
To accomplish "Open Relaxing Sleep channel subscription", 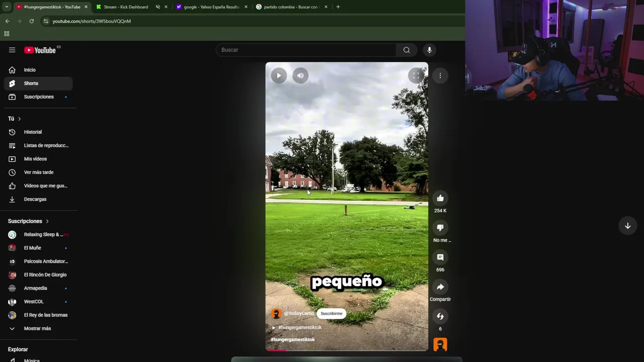I will click(38, 234).
